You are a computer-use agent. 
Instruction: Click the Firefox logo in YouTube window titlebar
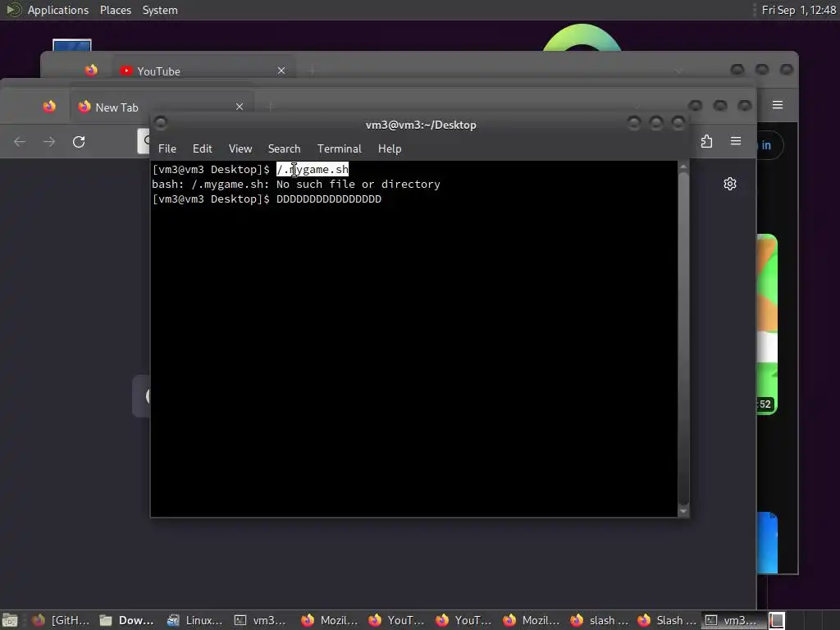tap(91, 71)
